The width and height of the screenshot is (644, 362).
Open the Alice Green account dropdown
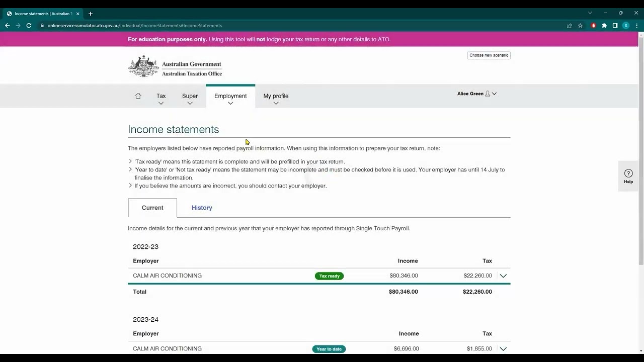[477, 94]
